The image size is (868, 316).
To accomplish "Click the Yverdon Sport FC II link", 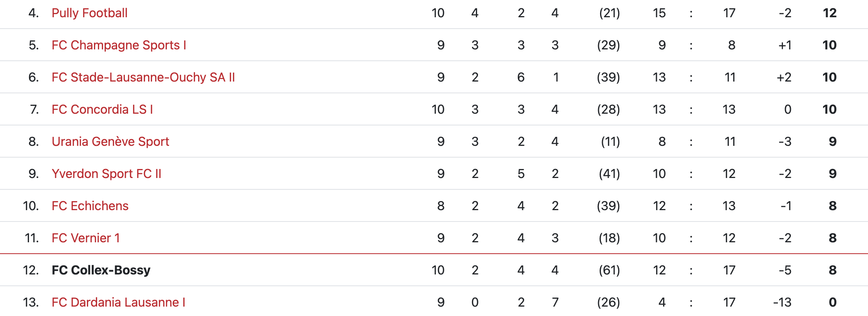I will click(106, 174).
